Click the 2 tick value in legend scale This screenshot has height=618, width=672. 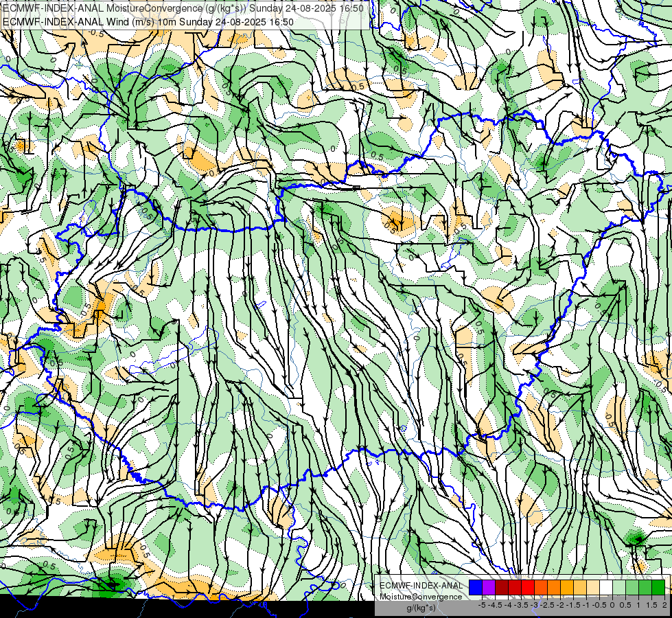click(x=664, y=605)
